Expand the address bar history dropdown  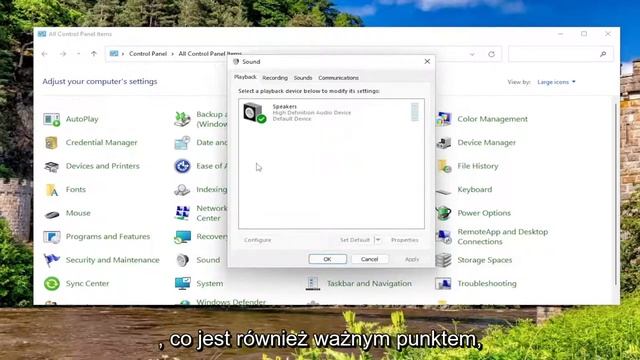(x=472, y=54)
